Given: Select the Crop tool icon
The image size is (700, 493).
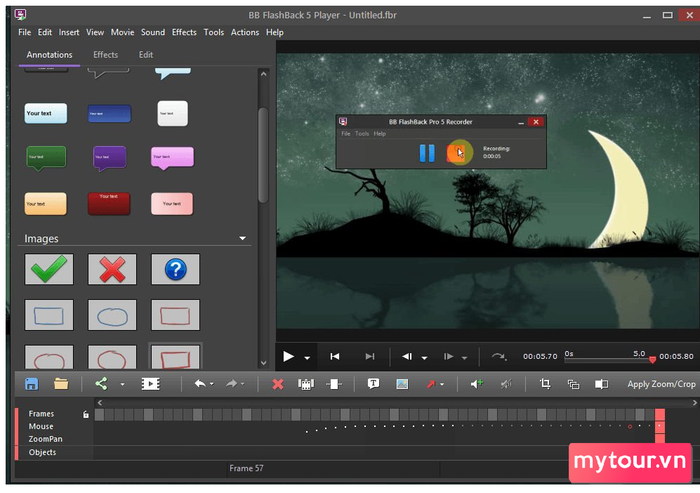Looking at the screenshot, I should click(x=545, y=384).
